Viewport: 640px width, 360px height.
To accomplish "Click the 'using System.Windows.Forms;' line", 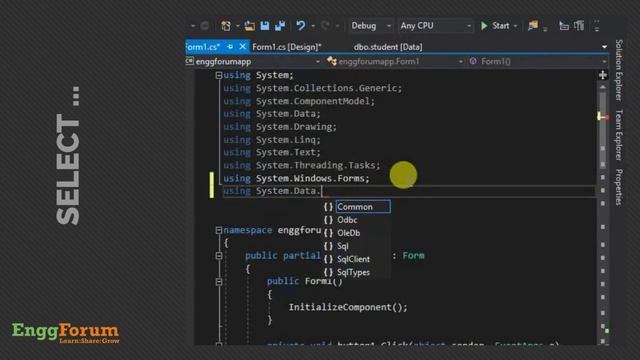I will tap(296, 178).
